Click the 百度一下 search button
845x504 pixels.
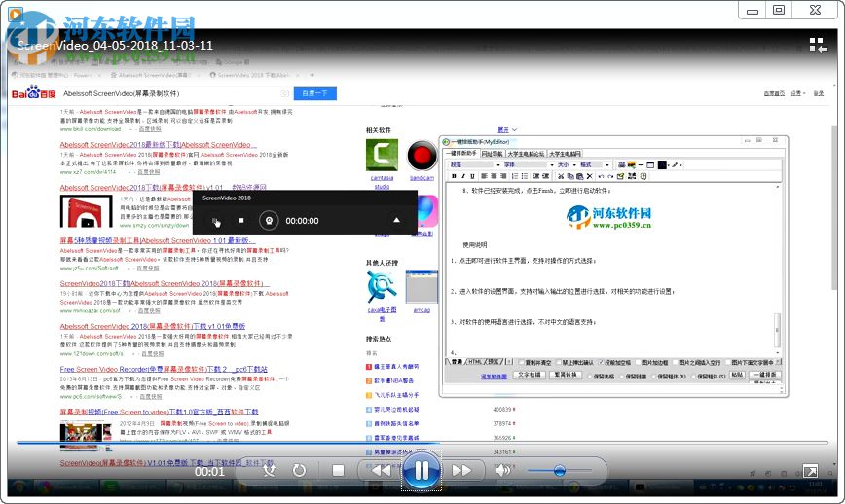[x=315, y=93]
